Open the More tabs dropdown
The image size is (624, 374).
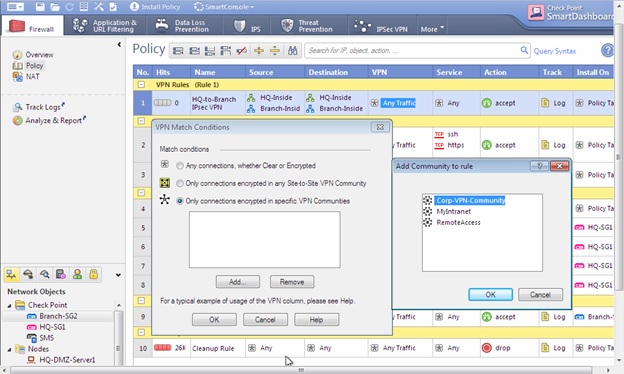click(432, 29)
